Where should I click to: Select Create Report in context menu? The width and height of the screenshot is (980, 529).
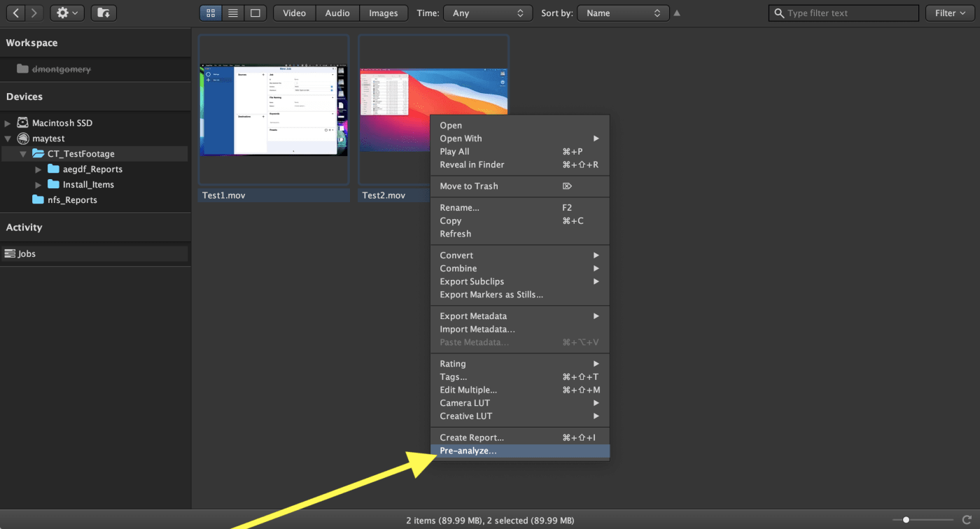click(x=472, y=438)
